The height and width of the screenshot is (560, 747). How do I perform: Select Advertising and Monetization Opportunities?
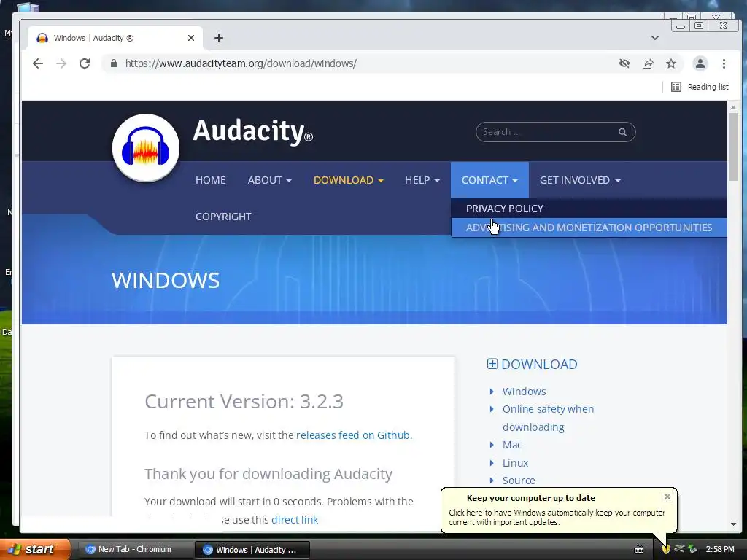tap(589, 227)
